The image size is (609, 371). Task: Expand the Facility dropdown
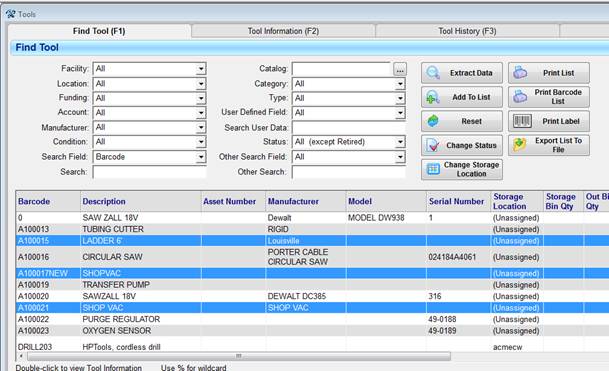tap(200, 69)
